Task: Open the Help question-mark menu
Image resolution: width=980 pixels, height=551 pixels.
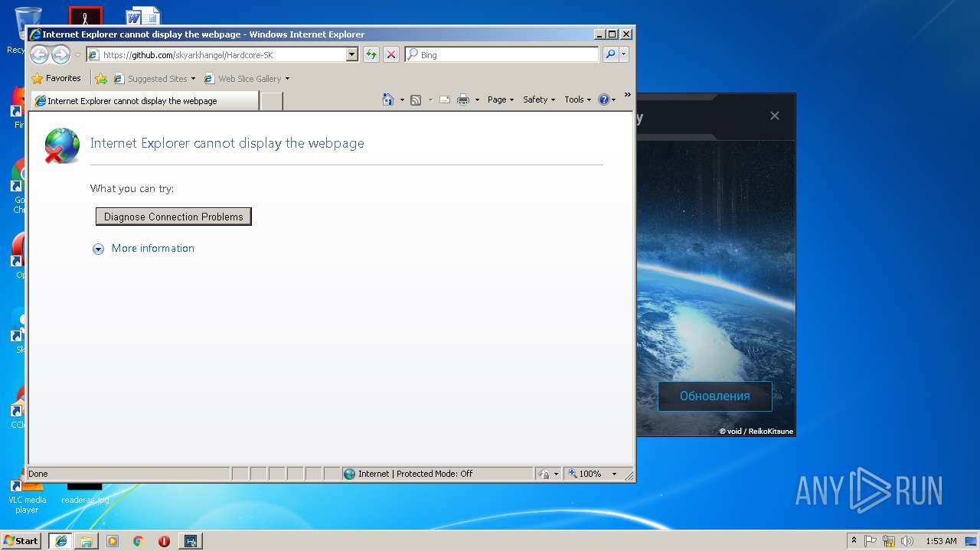Action: [x=607, y=99]
